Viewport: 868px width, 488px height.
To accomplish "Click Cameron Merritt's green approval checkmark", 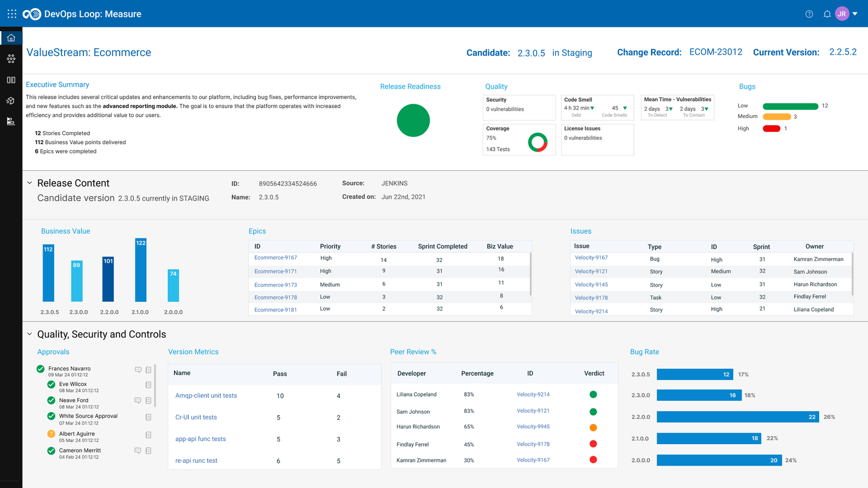I will [x=51, y=451].
